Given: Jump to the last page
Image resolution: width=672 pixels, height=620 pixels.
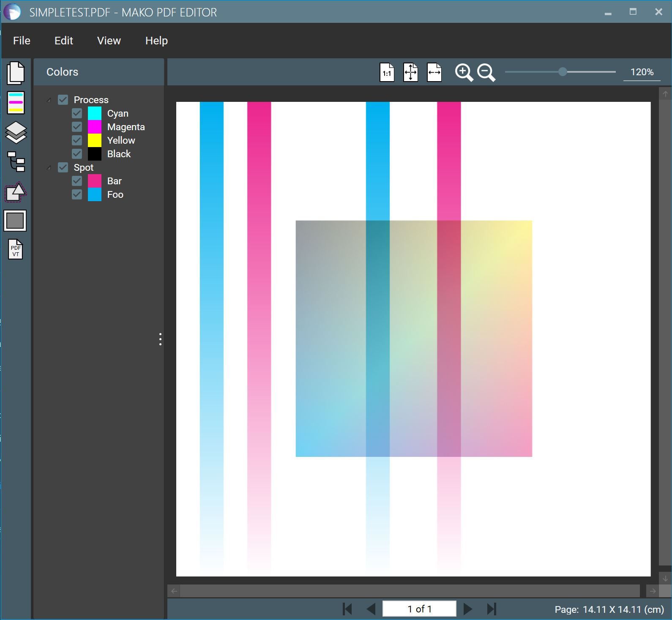Looking at the screenshot, I should [x=491, y=609].
